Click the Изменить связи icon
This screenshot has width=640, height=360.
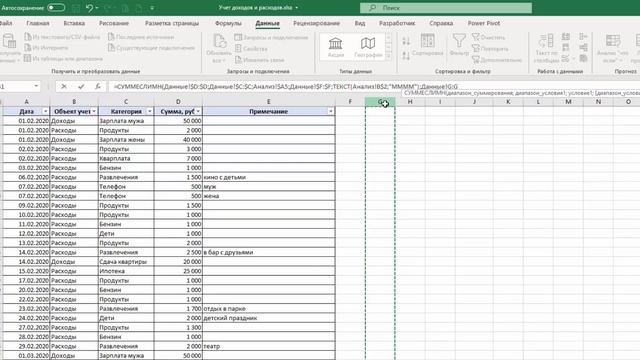click(238, 60)
